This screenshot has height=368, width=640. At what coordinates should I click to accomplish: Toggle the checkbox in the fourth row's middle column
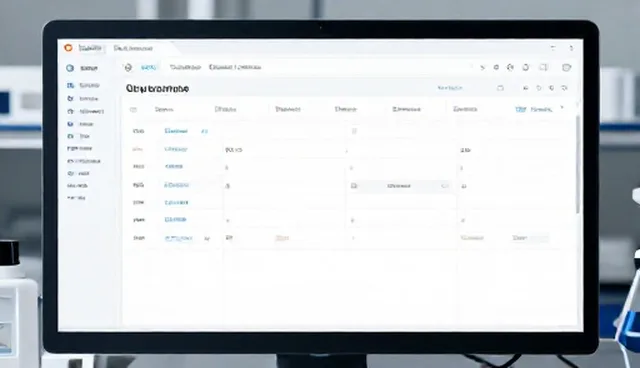(x=354, y=186)
